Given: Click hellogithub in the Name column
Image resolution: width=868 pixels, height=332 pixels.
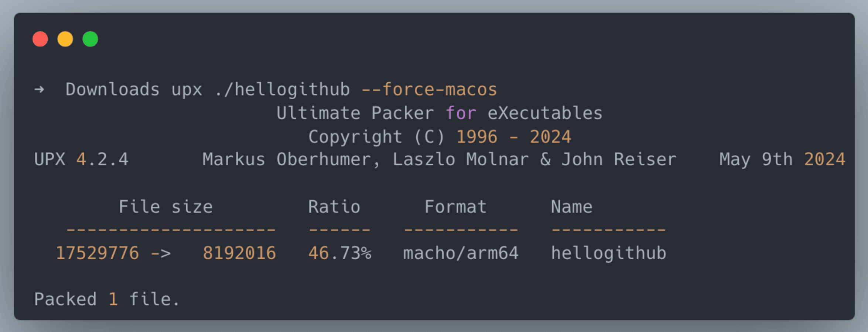Looking at the screenshot, I should point(609,253).
